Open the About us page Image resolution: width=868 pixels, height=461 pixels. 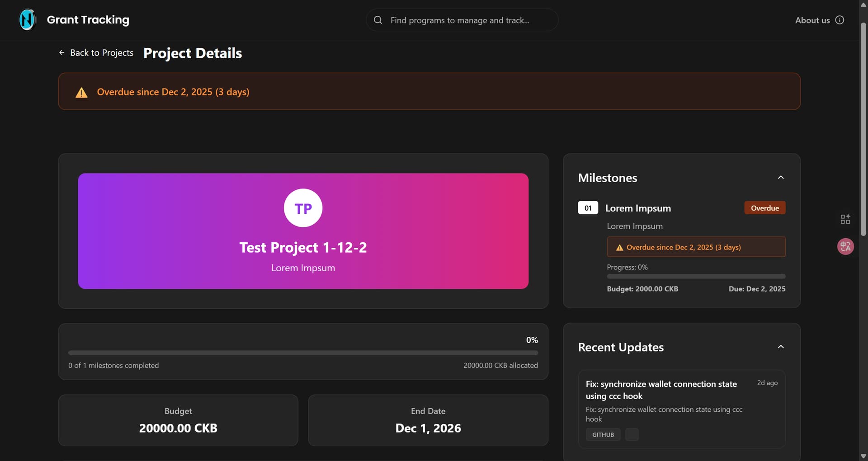812,20
